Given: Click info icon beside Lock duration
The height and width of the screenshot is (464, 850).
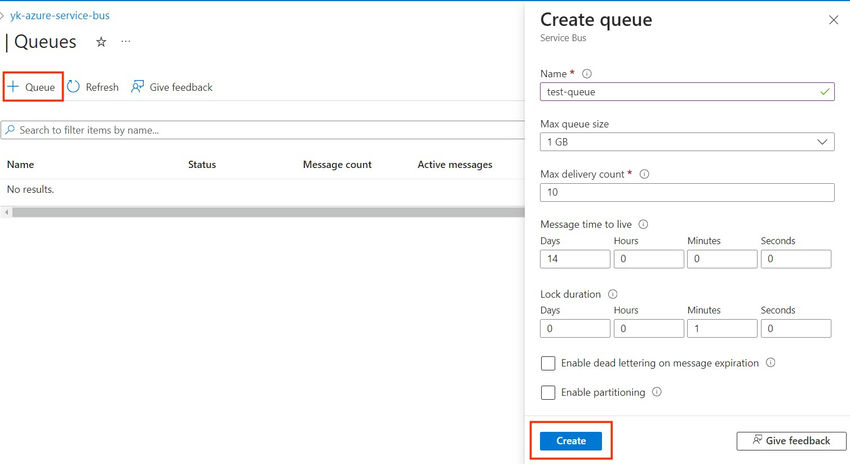Looking at the screenshot, I should (612, 295).
